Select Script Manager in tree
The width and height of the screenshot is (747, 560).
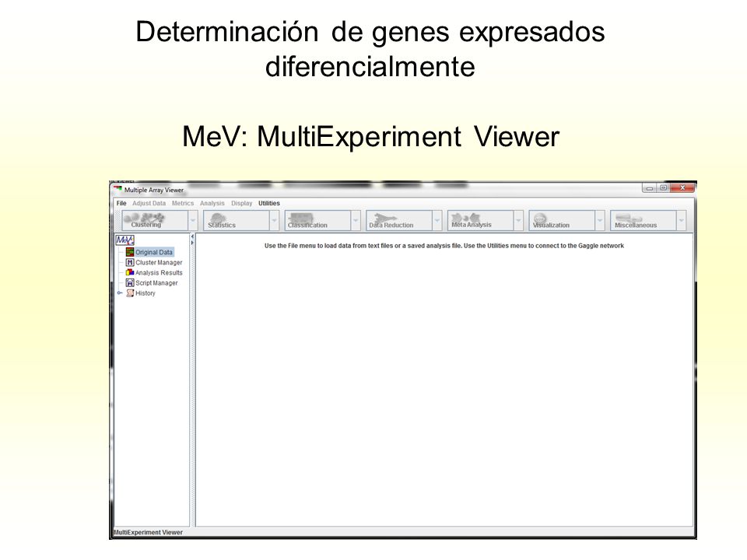point(156,283)
